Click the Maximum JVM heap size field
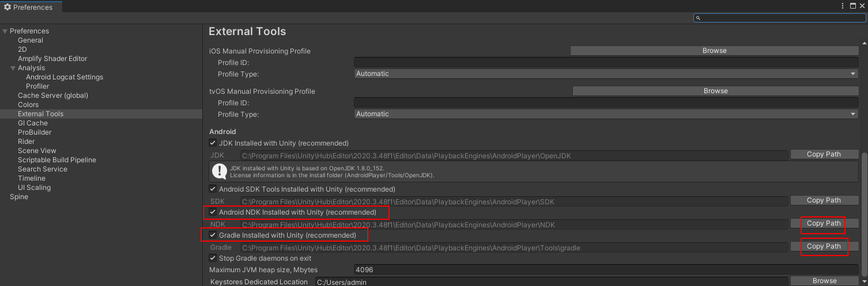The width and height of the screenshot is (868, 286). pyautogui.click(x=606, y=269)
